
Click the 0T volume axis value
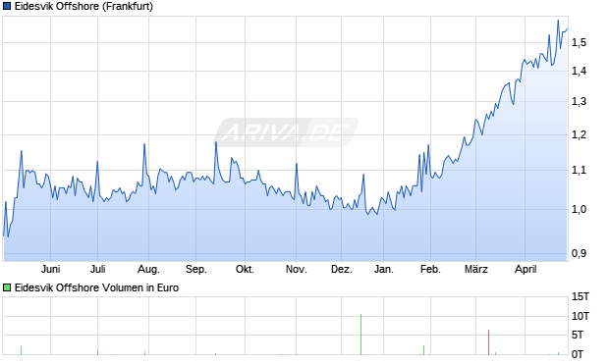(578, 354)
